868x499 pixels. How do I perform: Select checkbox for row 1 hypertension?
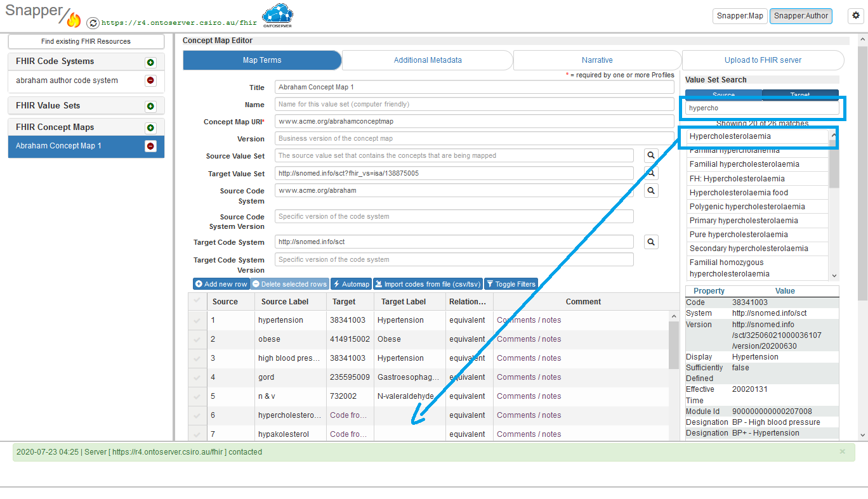tap(197, 321)
